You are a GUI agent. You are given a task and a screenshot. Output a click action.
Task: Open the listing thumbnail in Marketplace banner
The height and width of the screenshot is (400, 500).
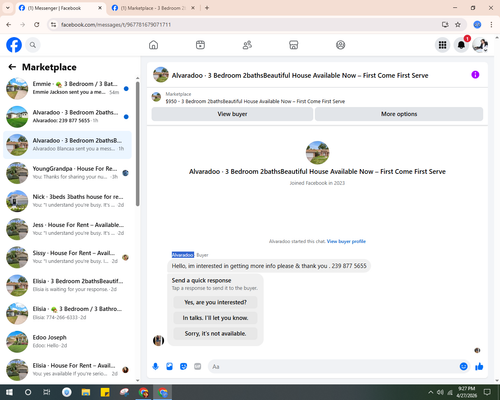156,97
